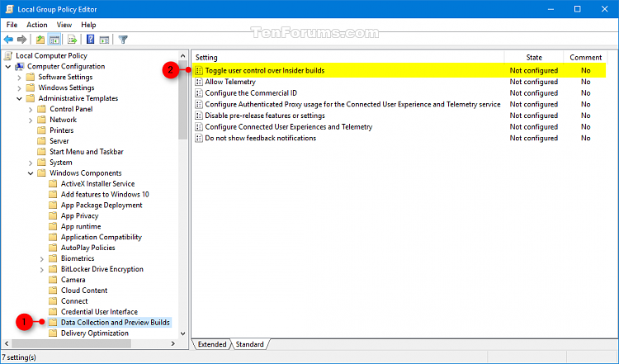This screenshot has height=364, width=619.
Task: Open the Help menu
Action: point(88,25)
